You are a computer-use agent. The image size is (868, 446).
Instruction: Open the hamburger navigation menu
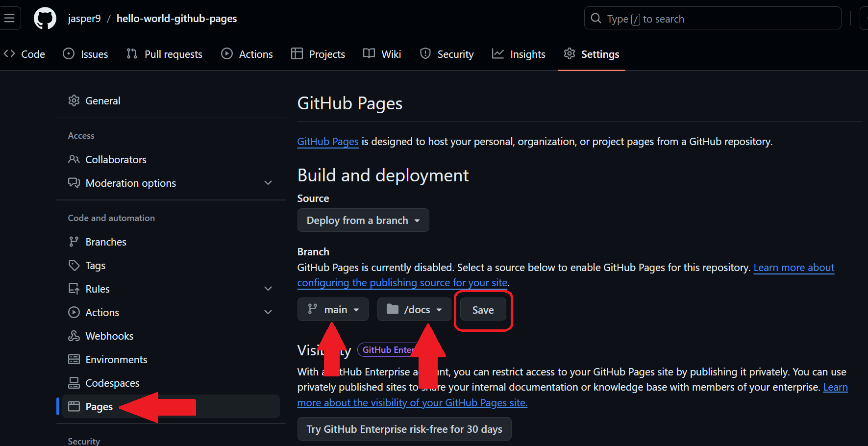coord(9,19)
